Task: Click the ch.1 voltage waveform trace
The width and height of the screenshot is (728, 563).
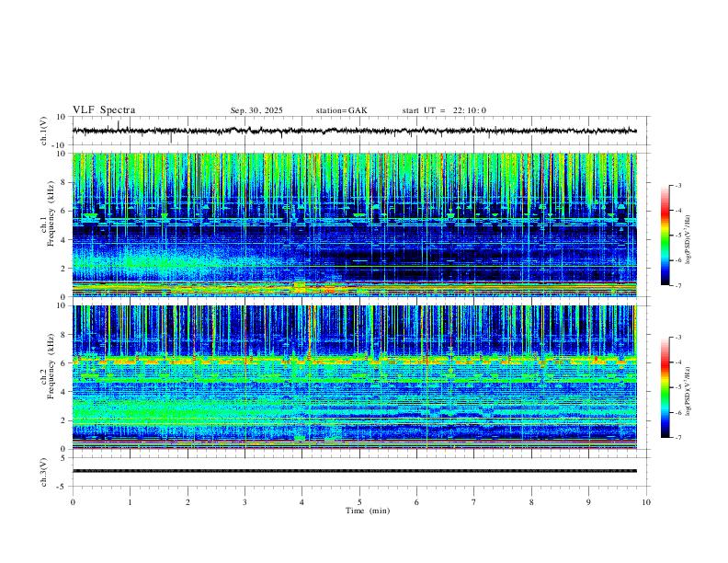Action: coord(354,131)
